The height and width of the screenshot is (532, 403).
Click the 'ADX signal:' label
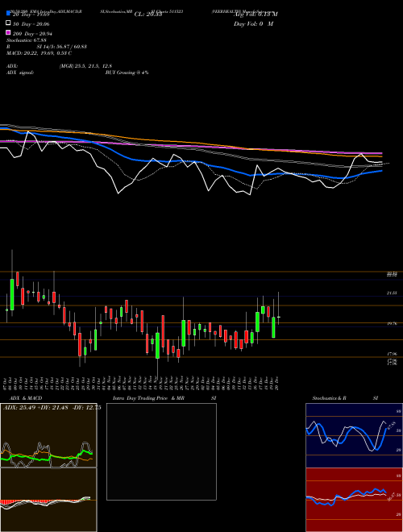pyautogui.click(x=20, y=73)
